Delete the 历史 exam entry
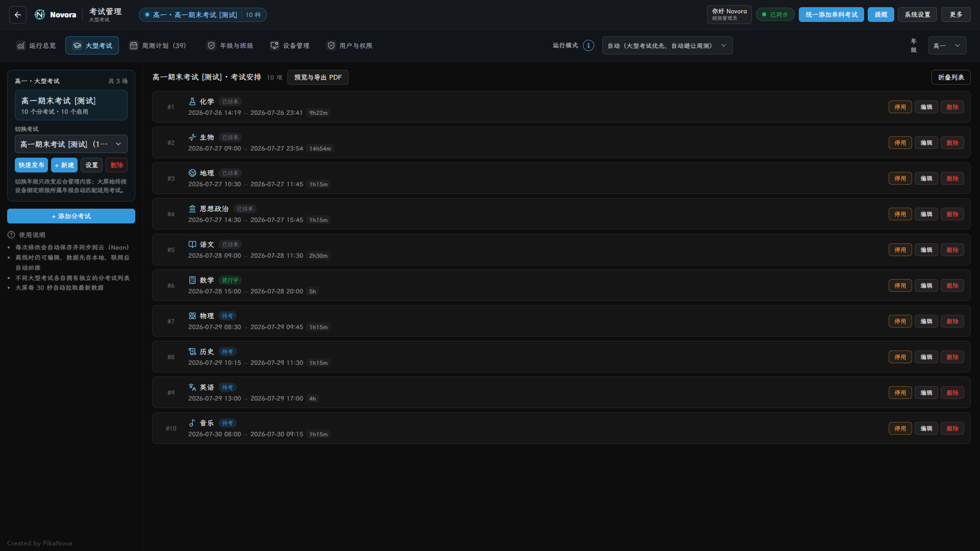Image resolution: width=980 pixels, height=551 pixels. coord(952,357)
